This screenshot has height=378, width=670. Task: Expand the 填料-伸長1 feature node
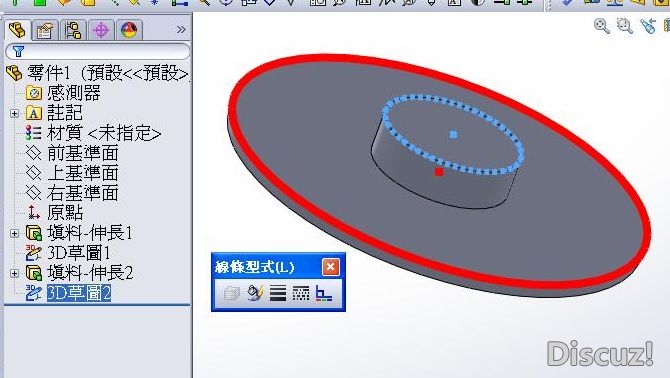point(15,233)
